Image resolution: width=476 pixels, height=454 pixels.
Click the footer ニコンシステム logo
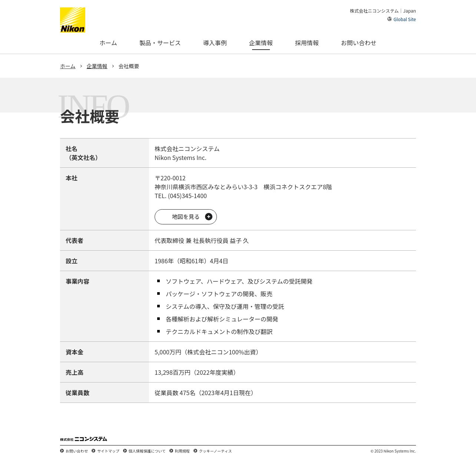click(83, 439)
